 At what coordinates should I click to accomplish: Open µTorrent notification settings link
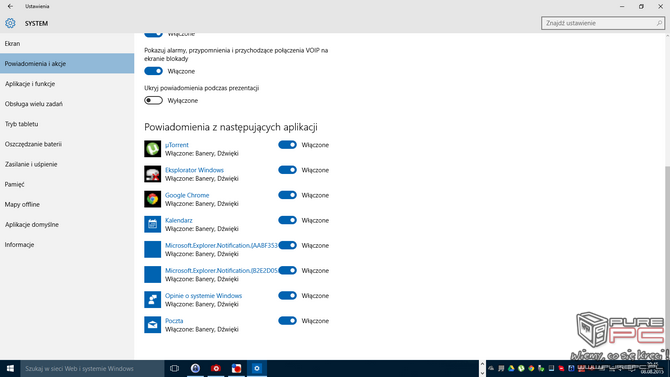176,145
